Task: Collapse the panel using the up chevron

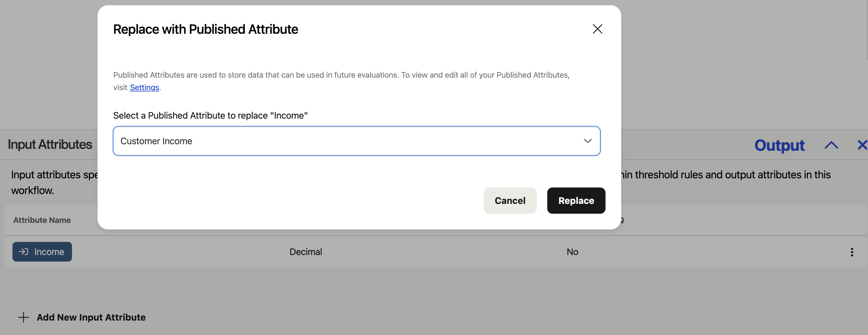Action: point(831,146)
